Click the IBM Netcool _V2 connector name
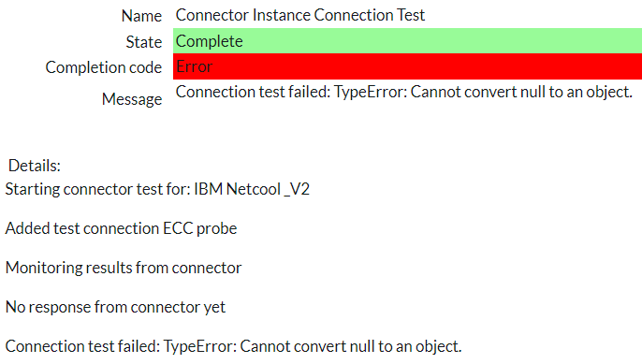Image resolution: width=642 pixels, height=364 pixels. coord(252,189)
